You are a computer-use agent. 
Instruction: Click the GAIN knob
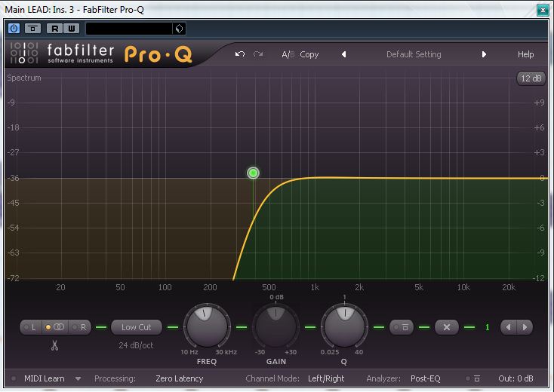click(276, 326)
